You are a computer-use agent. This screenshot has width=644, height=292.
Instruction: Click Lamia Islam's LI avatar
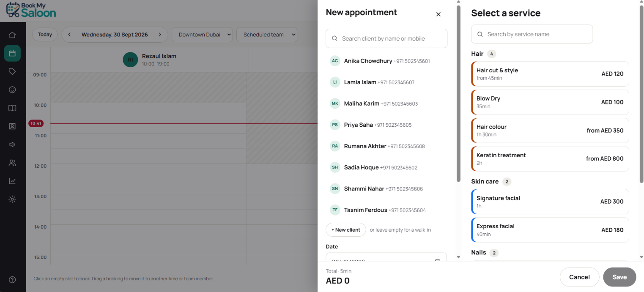335,82
